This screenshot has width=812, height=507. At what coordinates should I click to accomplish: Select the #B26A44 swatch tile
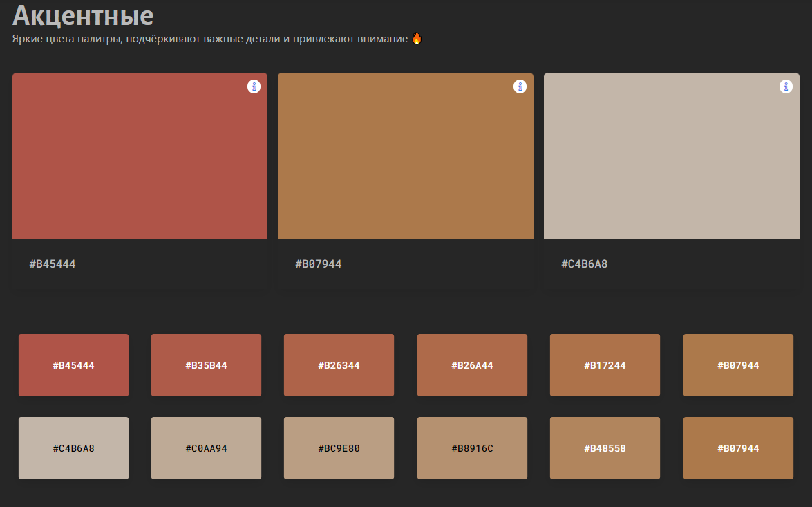(x=472, y=365)
